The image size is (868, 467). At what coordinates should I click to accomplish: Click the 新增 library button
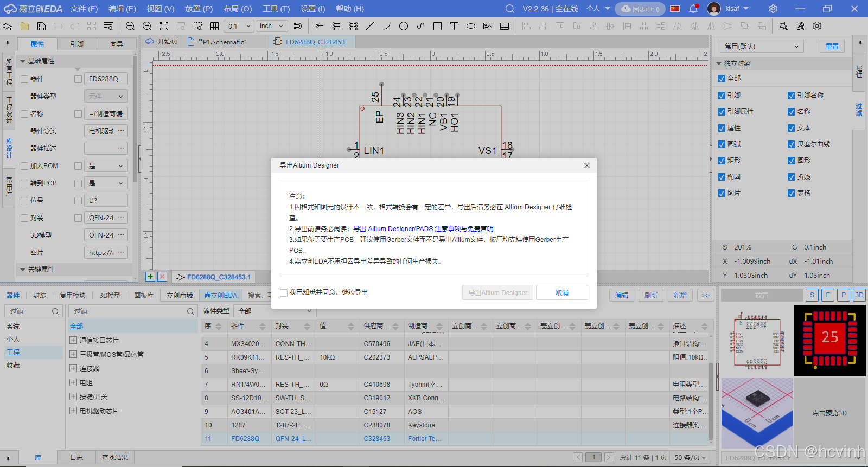click(x=680, y=296)
